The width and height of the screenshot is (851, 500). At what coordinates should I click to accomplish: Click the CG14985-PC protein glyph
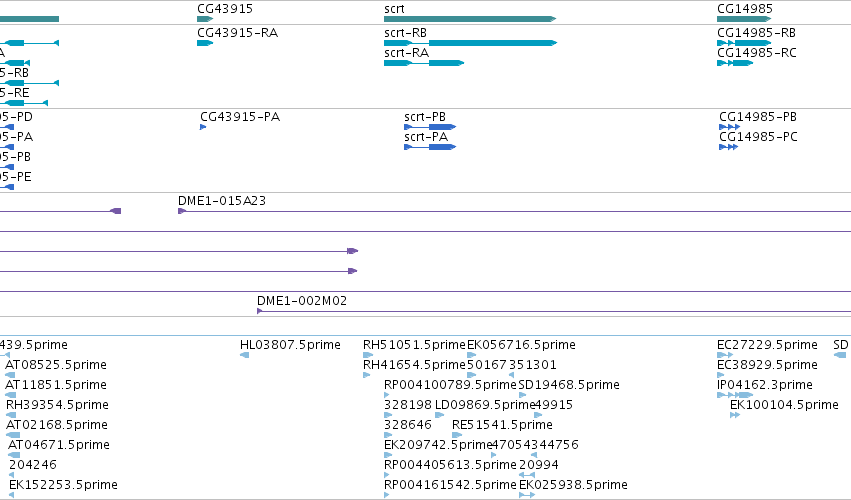[728, 147]
